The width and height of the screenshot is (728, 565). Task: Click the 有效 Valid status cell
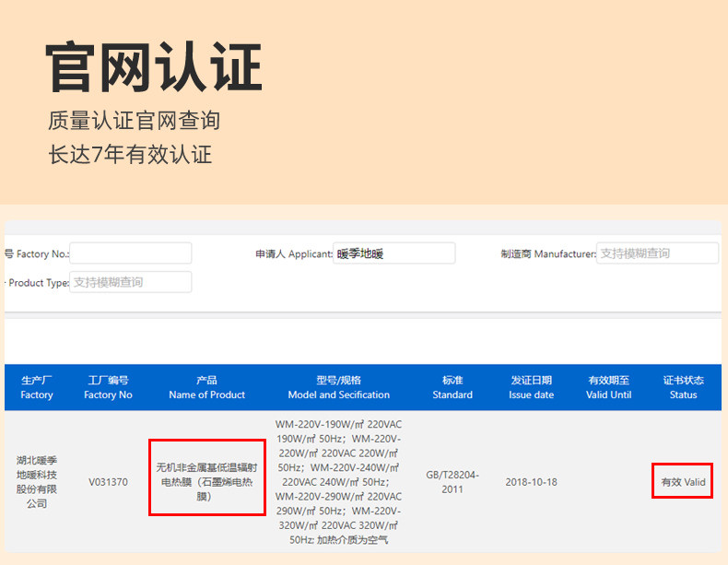click(683, 481)
